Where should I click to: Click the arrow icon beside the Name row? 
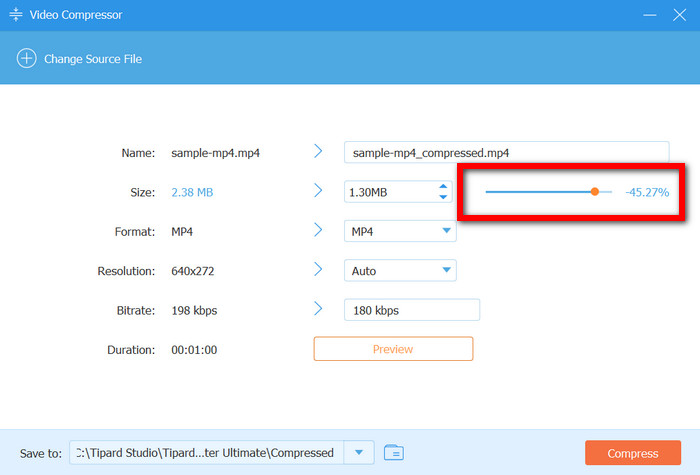tap(318, 152)
